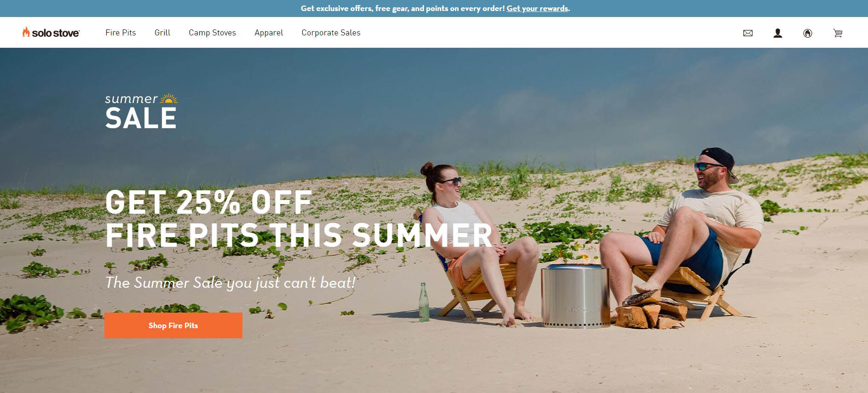Click the man wearing backwards cap
868x393 pixels.
[685, 230]
